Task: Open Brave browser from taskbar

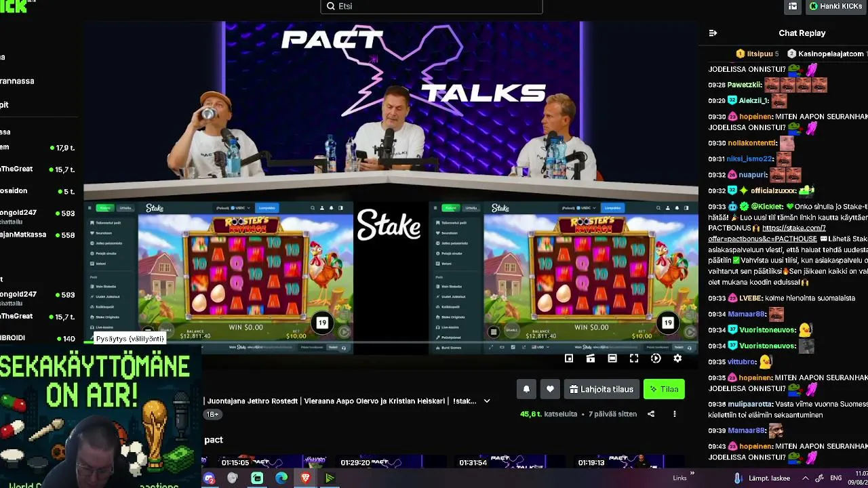Action: click(305, 478)
